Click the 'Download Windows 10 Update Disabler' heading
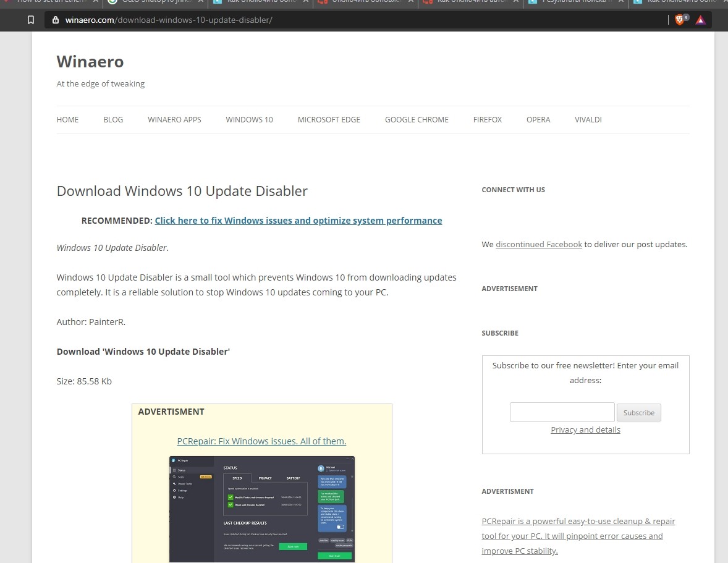The width and height of the screenshot is (728, 563). coord(182,191)
